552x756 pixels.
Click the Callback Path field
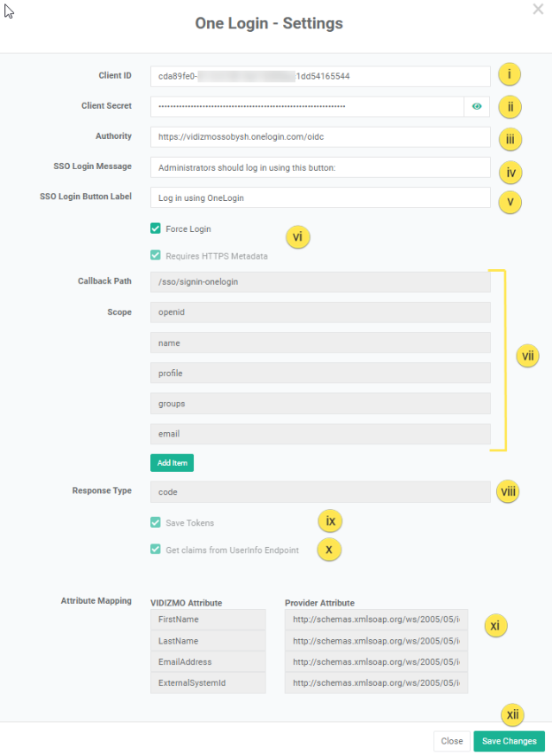[x=319, y=282]
